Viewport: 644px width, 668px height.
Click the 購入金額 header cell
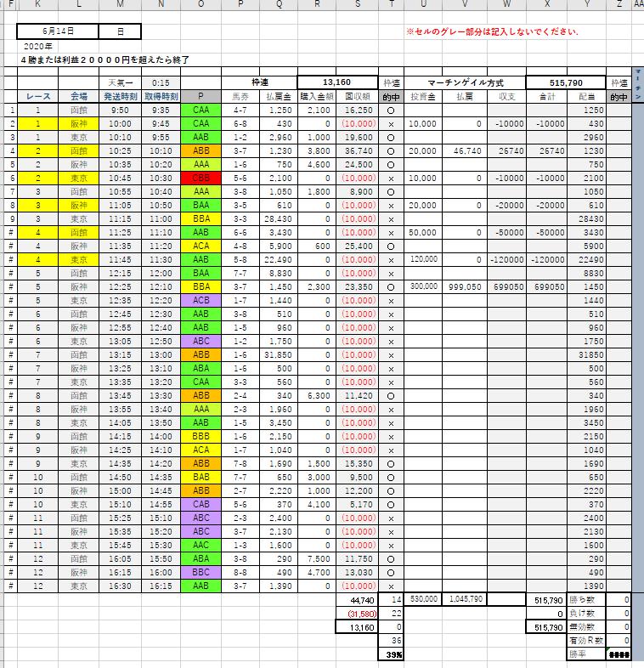click(x=316, y=97)
